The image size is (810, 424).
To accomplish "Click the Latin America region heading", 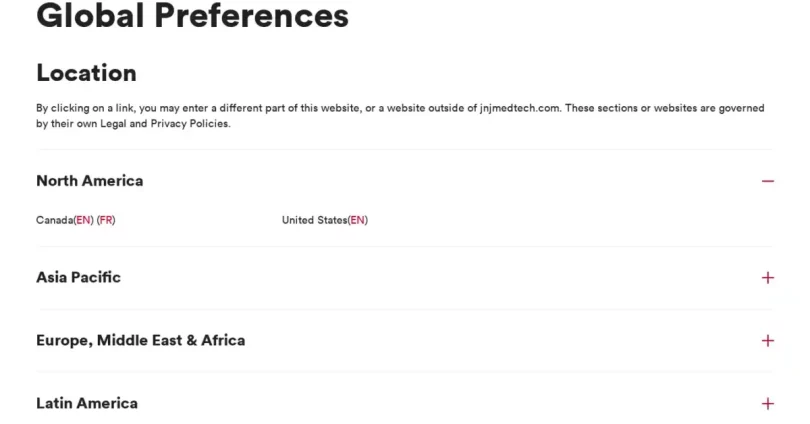I will (87, 403).
